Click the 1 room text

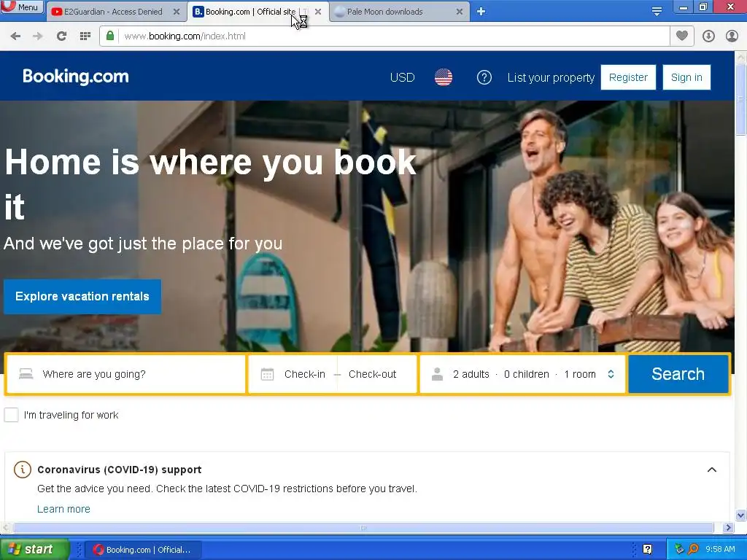tap(580, 374)
